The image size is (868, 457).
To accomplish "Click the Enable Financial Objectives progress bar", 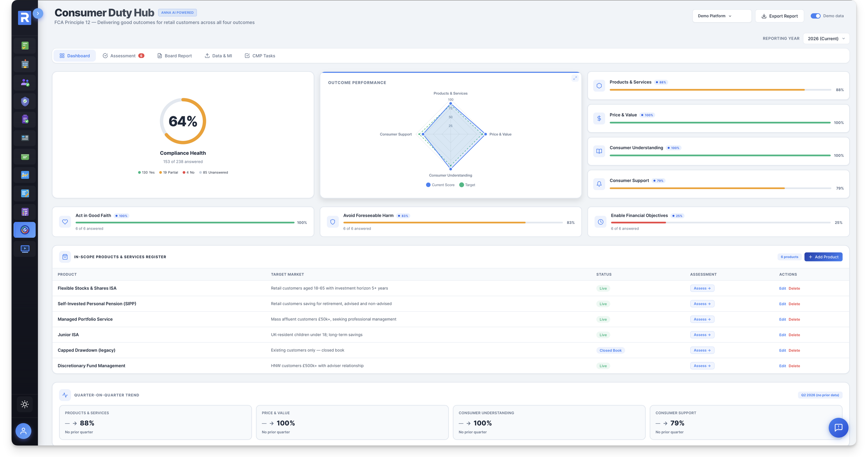I will [x=720, y=222].
